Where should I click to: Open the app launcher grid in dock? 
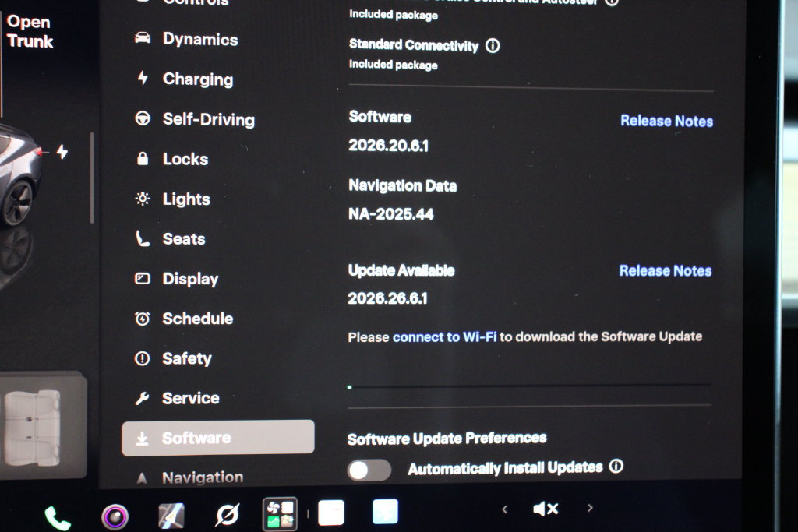280,513
